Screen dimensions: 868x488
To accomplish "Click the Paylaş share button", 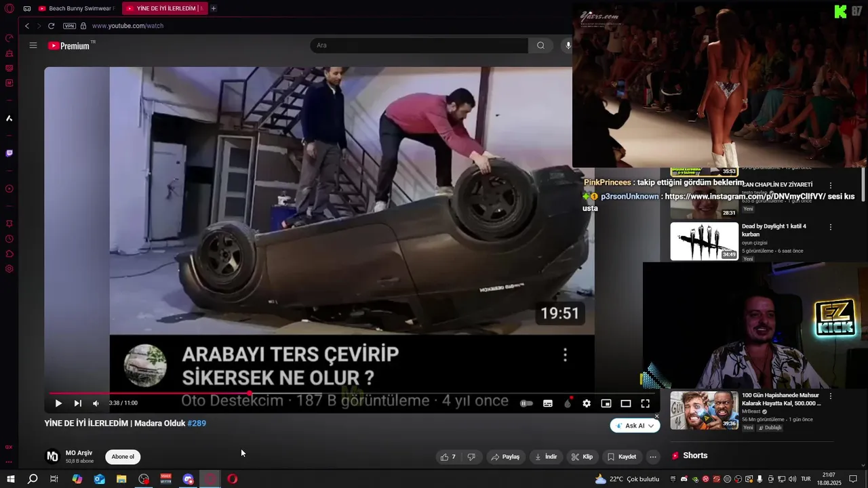I will click(x=505, y=457).
